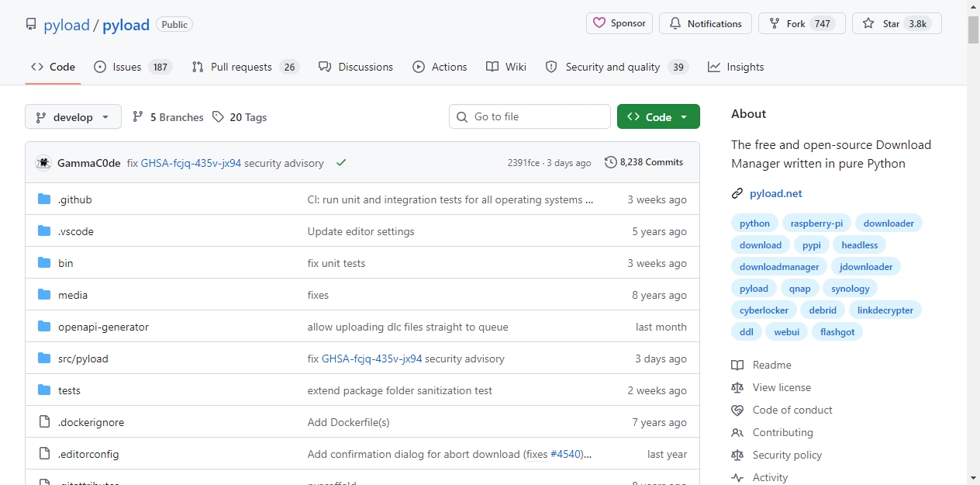This screenshot has width=980, height=485.
Task: View the 20 Tags link
Action: pos(239,117)
